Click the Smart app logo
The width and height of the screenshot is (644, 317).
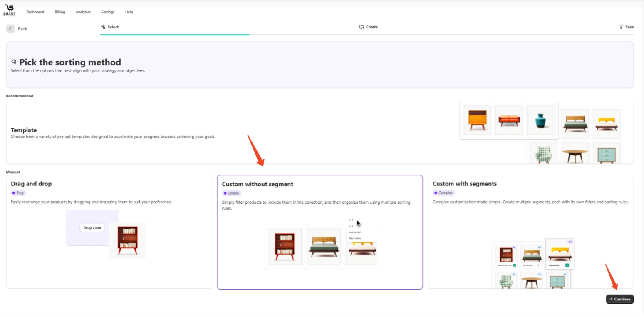[9, 10]
